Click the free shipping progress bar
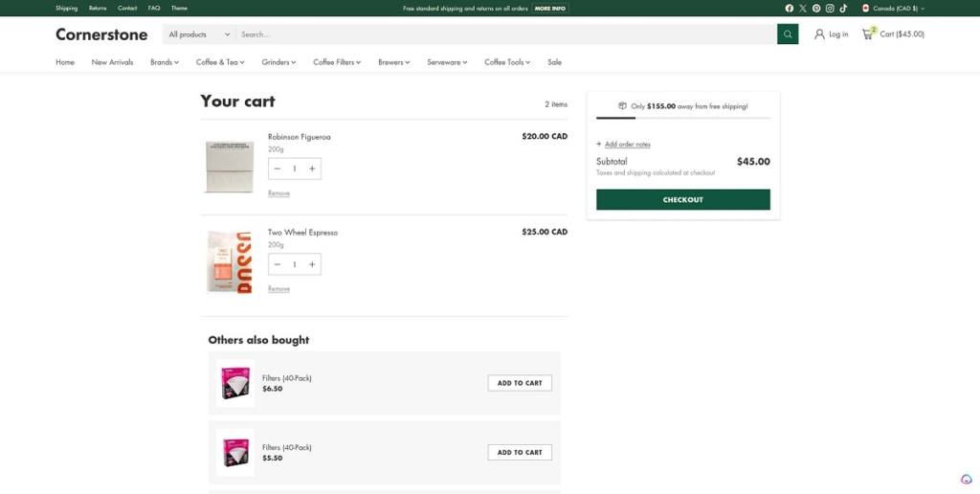This screenshot has height=494, width=980. (x=682, y=118)
